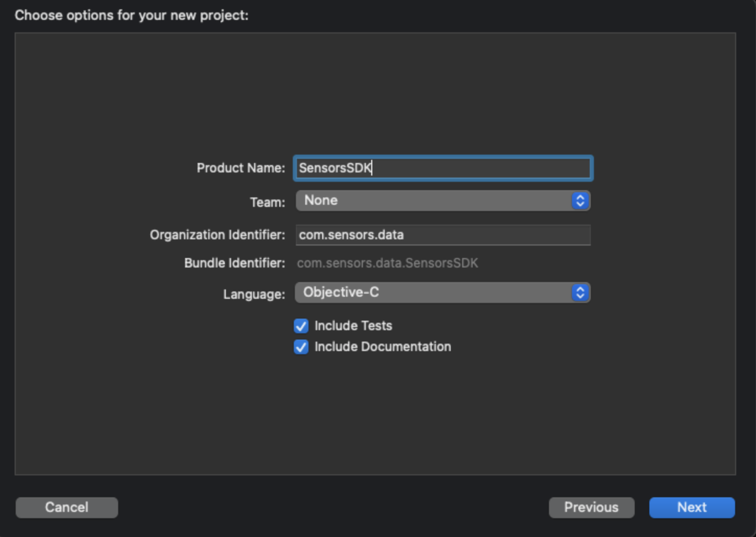Click the 'Choose options for your new project' heading

[x=132, y=15]
